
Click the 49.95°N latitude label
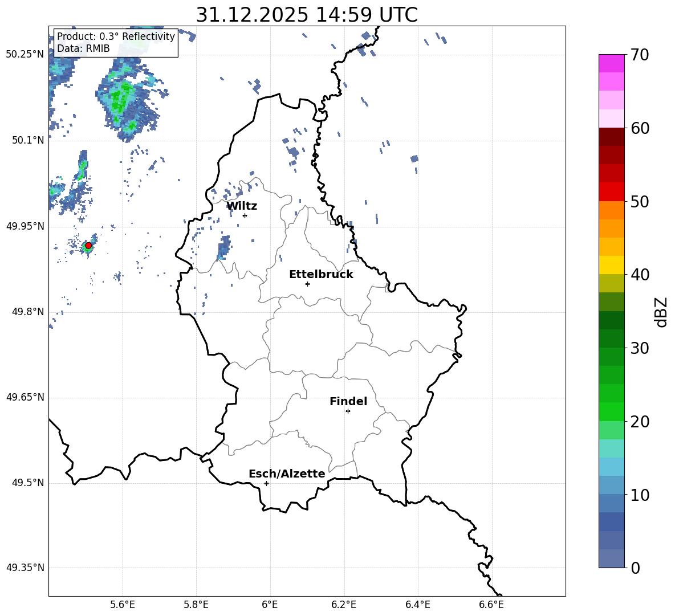pyautogui.click(x=25, y=226)
